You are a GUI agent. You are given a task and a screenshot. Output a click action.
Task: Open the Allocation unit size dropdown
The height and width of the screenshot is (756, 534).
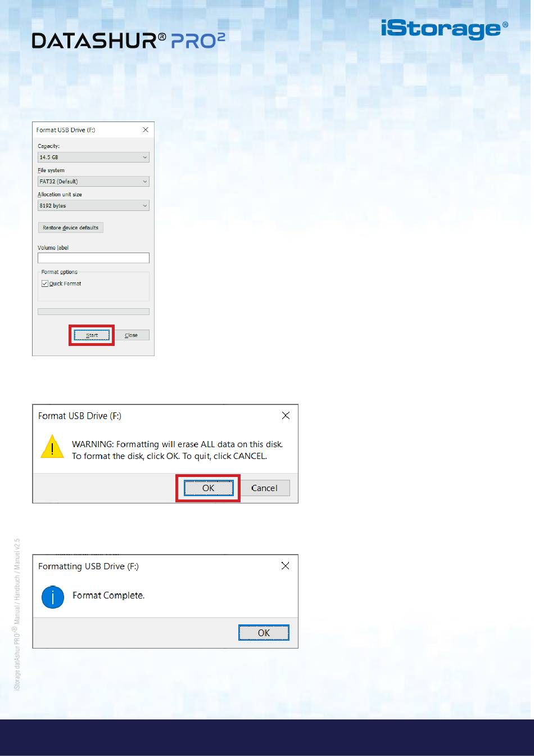(x=93, y=206)
